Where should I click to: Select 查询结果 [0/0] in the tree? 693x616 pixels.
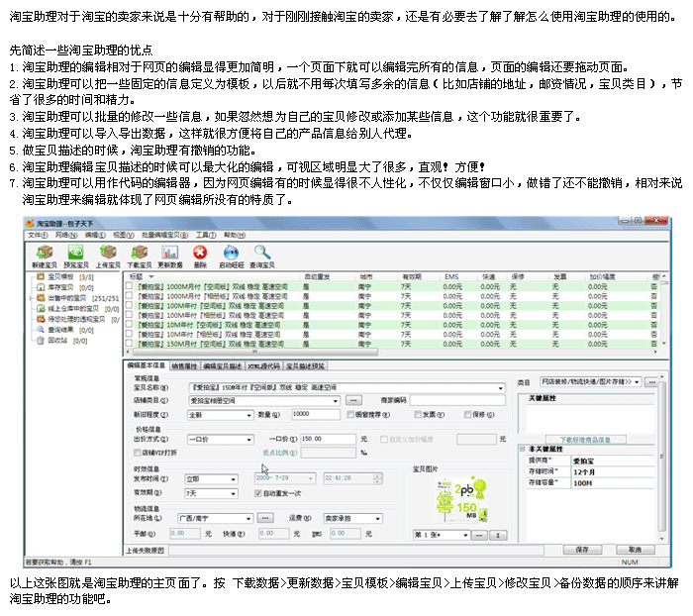[65, 330]
